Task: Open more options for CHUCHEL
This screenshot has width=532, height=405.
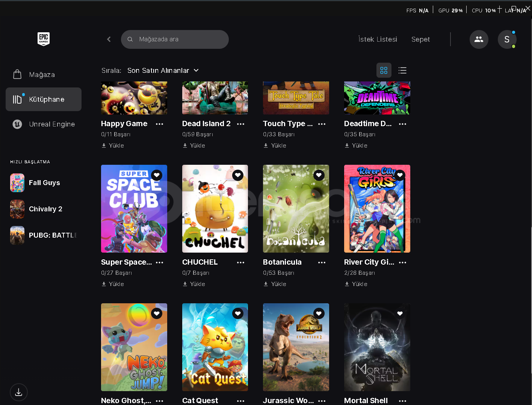Action: (x=241, y=262)
